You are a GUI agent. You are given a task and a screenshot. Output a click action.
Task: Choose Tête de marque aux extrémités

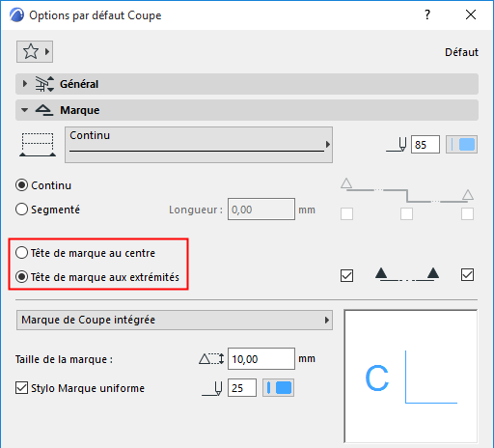click(x=21, y=277)
